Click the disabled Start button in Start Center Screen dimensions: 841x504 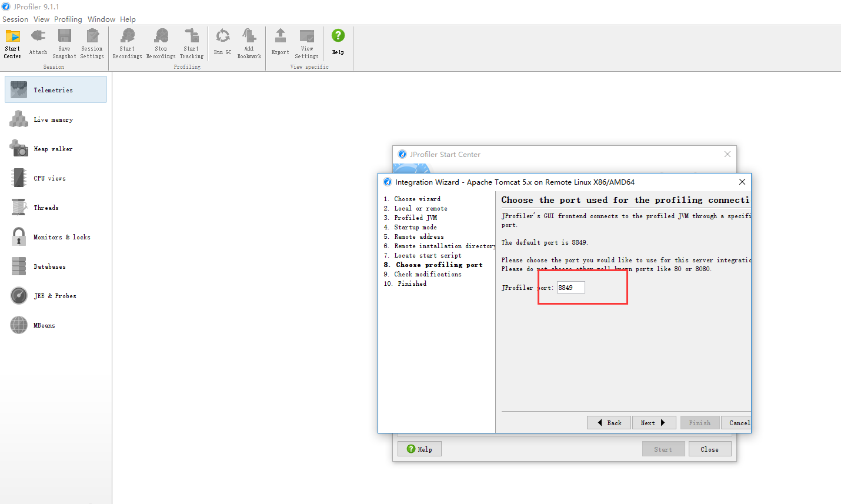click(663, 449)
